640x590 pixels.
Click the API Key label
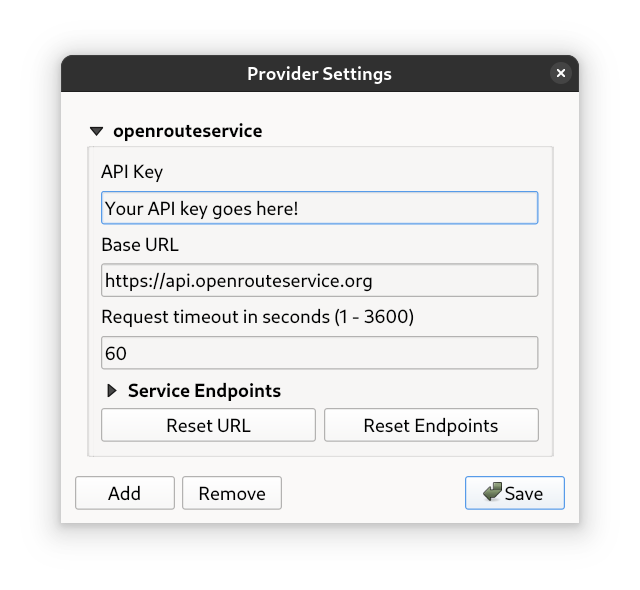(132, 172)
